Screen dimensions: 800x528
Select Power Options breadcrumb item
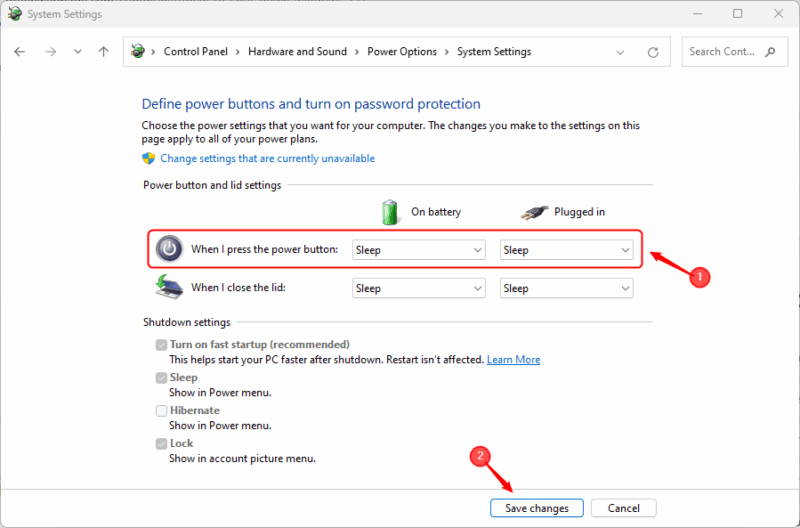(x=401, y=52)
